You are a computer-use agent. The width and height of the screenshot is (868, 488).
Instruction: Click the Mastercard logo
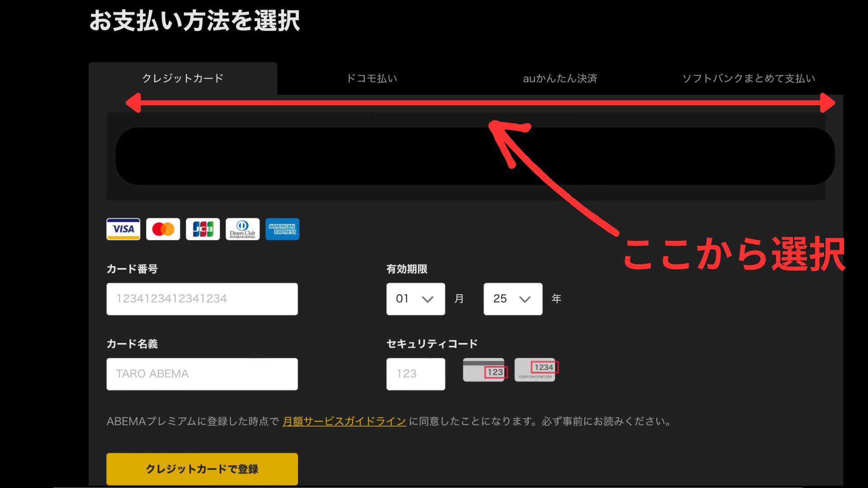pos(163,229)
